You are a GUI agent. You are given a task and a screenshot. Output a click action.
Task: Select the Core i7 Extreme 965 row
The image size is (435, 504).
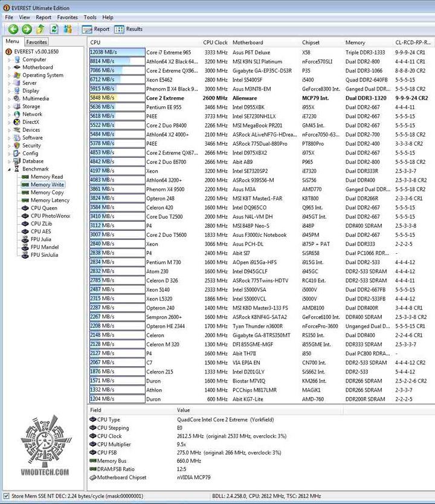click(260, 53)
